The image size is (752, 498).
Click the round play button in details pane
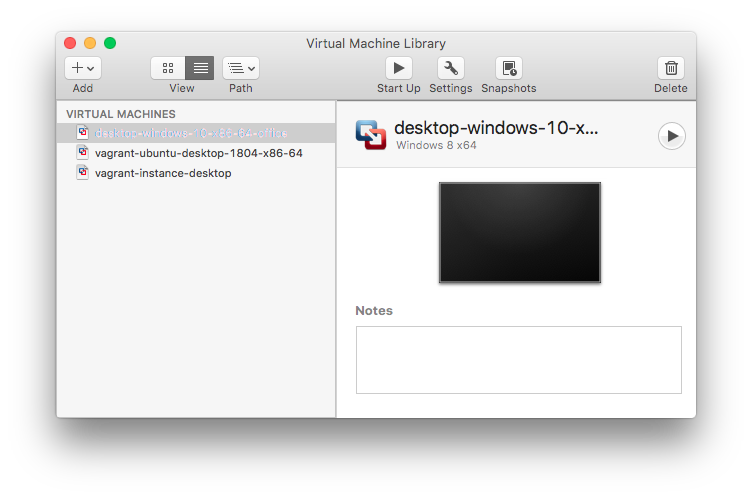[672, 136]
